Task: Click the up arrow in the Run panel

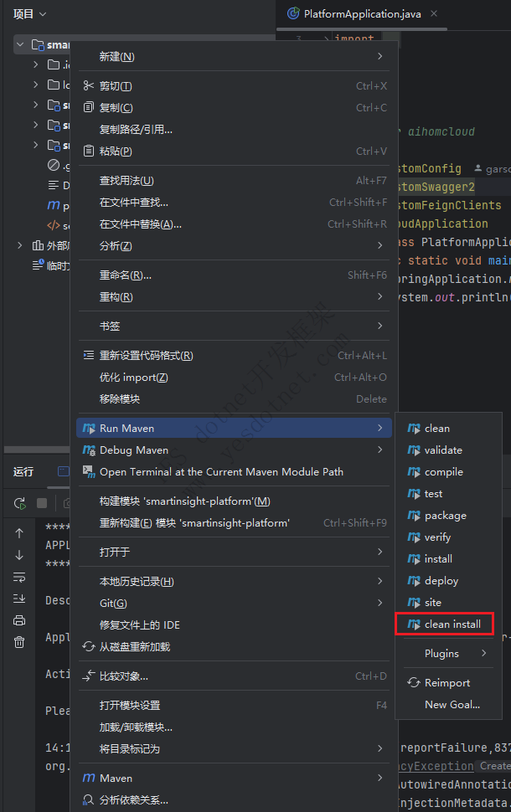Action: 19,533
